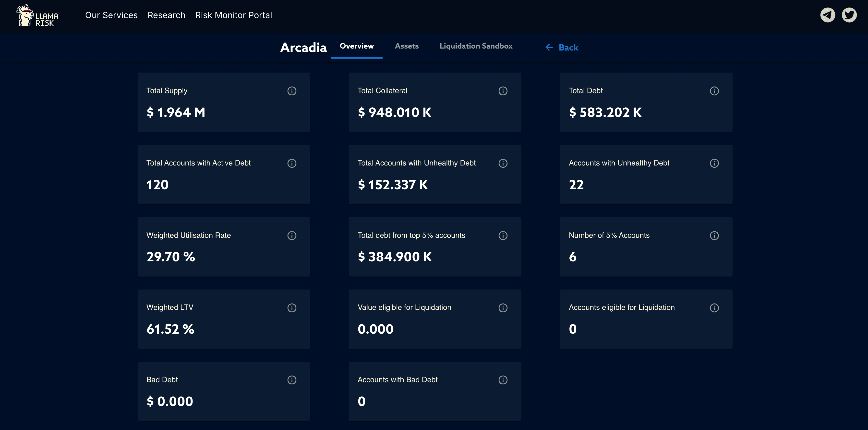The image size is (868, 430).
Task: Open the Telegram channel icon
Action: click(x=828, y=14)
